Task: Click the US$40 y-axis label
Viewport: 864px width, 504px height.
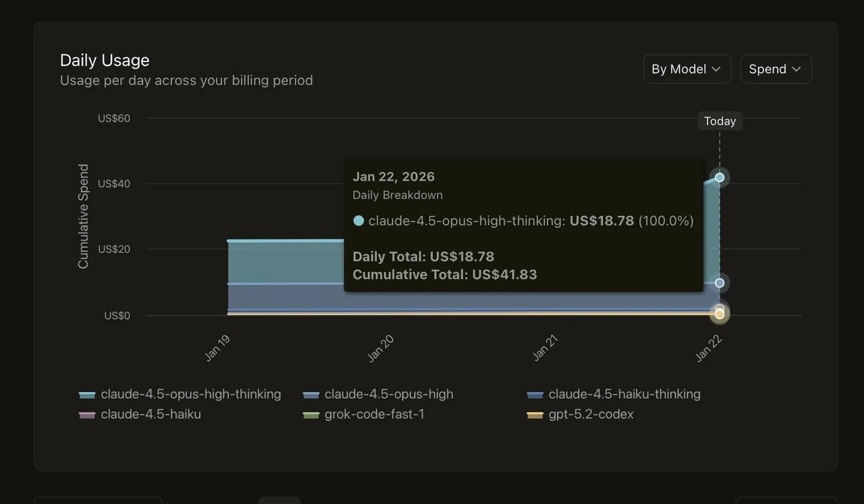Action: point(114,184)
